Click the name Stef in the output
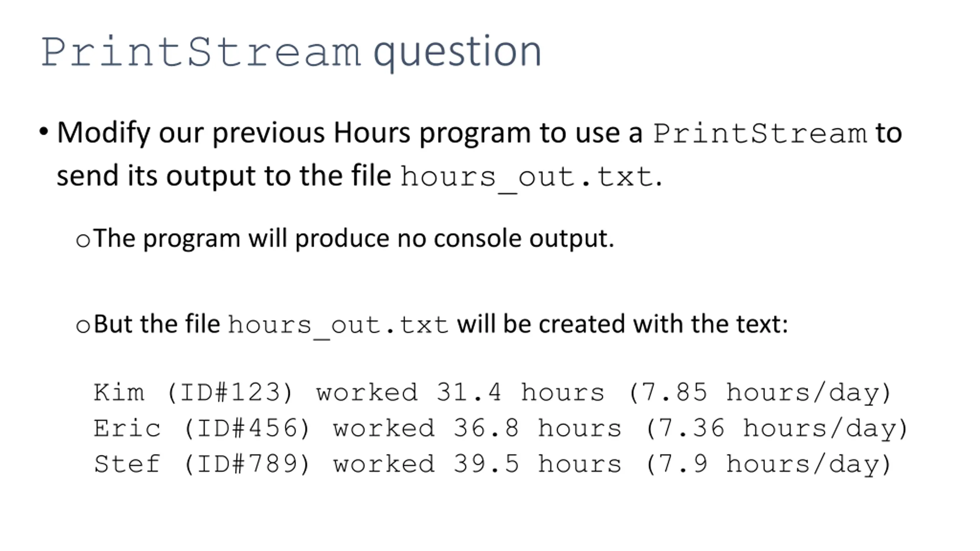 point(127,464)
